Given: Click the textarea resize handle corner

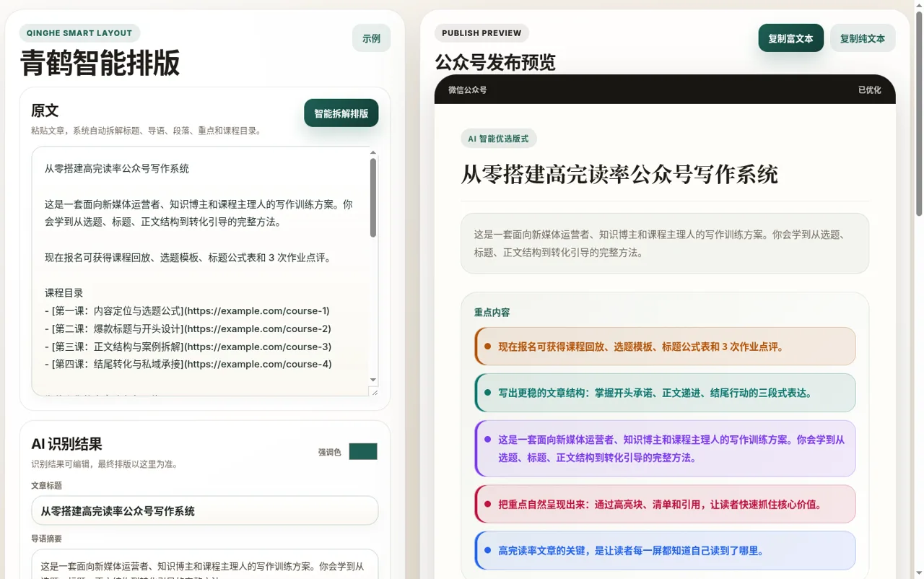Looking at the screenshot, I should pos(373,391).
